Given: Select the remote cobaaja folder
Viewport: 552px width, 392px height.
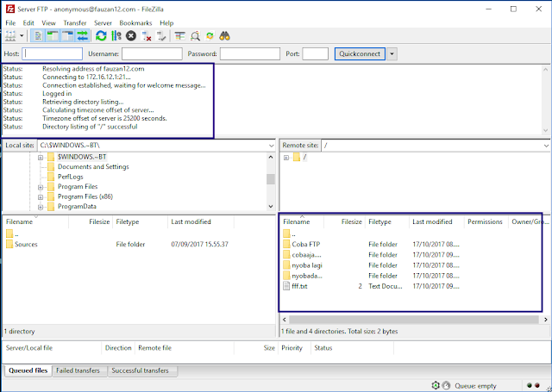Looking at the screenshot, I should tap(306, 254).
